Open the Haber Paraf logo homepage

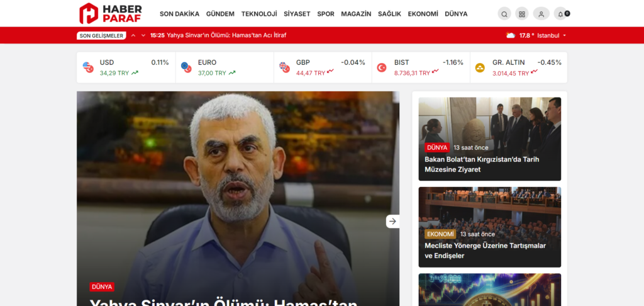tap(111, 13)
